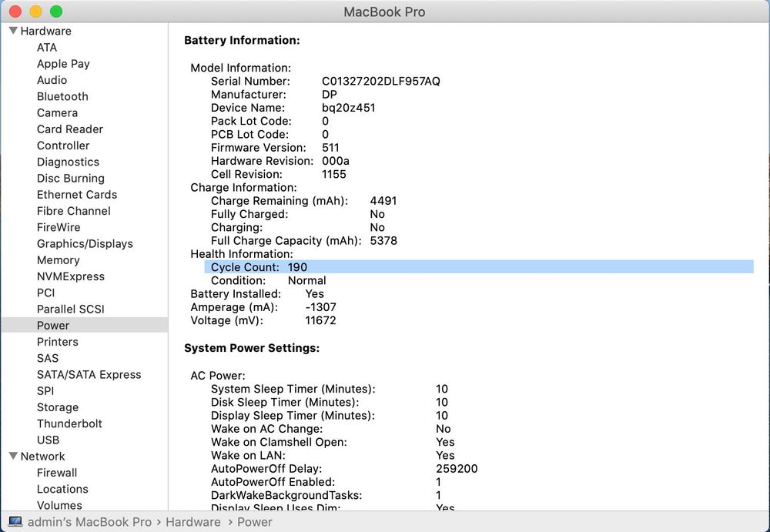Click the System Power Settings heading

pyautogui.click(x=252, y=348)
